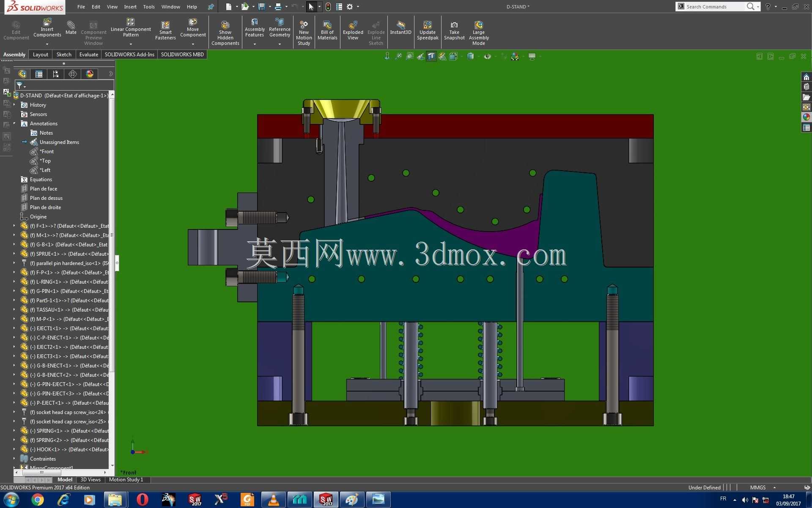The height and width of the screenshot is (508, 812).
Task: Open Assembly Features
Action: click(255, 28)
